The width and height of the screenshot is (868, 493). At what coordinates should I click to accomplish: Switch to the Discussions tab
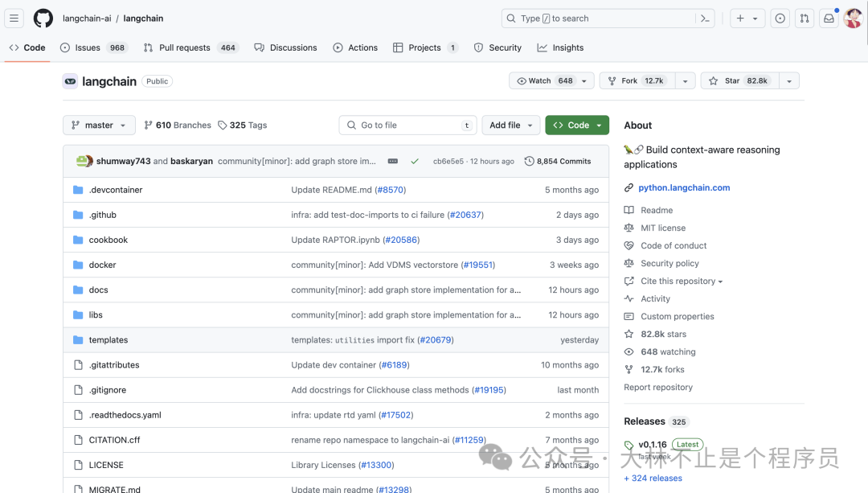pyautogui.click(x=285, y=47)
